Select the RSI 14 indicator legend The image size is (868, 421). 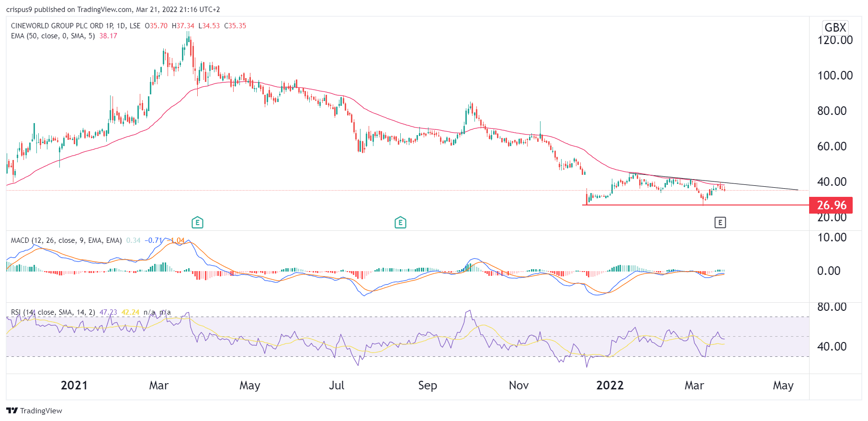[x=53, y=312]
